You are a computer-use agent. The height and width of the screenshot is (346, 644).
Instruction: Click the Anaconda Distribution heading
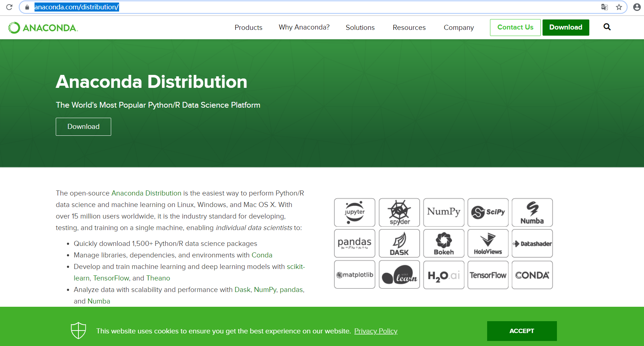pyautogui.click(x=151, y=82)
